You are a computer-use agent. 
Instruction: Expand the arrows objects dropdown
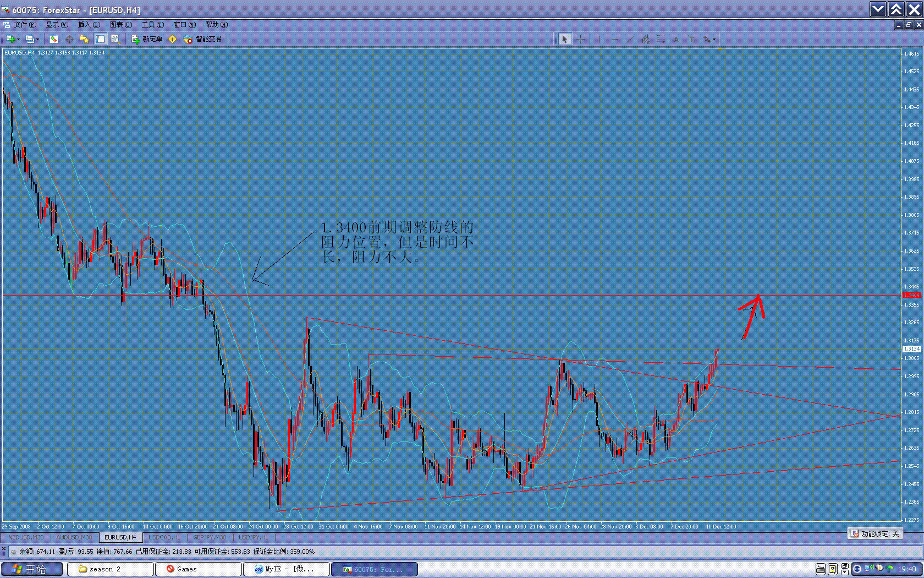click(x=714, y=39)
